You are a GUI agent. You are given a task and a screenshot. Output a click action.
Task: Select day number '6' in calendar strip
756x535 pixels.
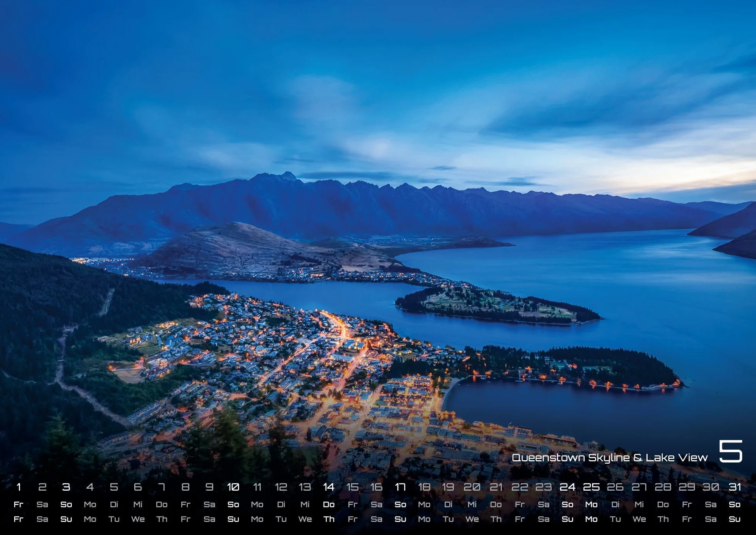point(138,487)
